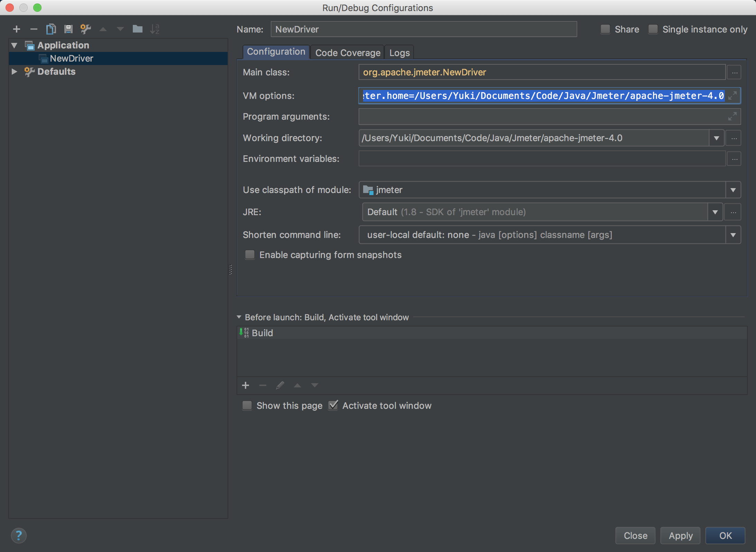Enable Single instance only checkbox
Screen dimensions: 756x552
(653, 29)
